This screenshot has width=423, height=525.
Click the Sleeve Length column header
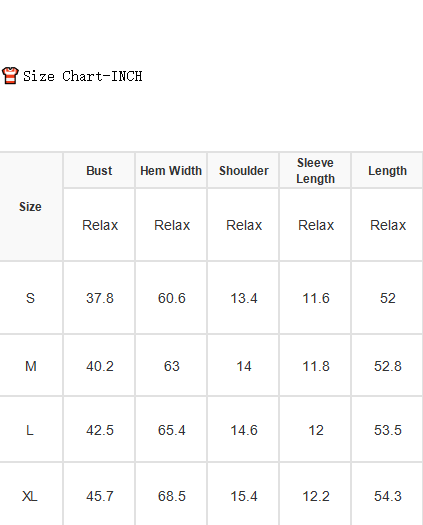tap(315, 171)
